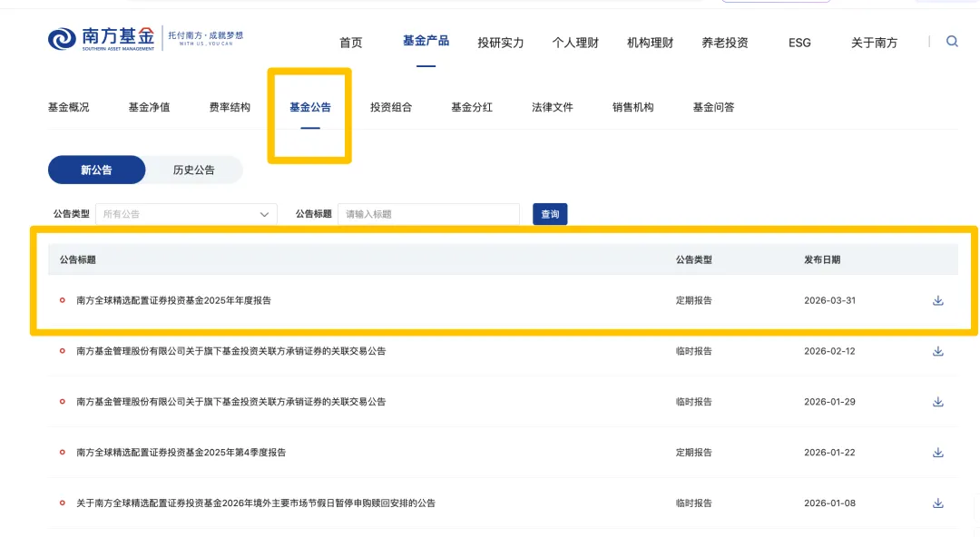Open the 2026年境外主要市场节假日暂停申购赎回 announcement link
980x537 pixels.
256,503
